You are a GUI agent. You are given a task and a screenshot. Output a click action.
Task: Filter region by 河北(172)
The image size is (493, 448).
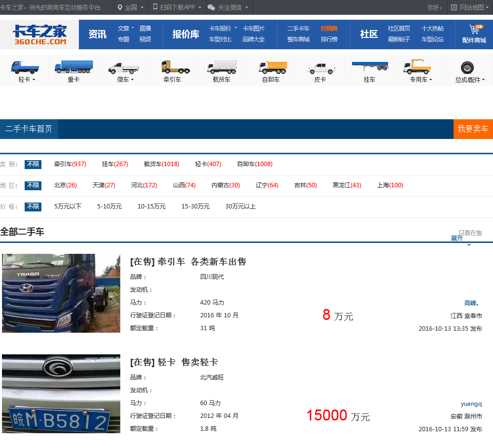144,185
